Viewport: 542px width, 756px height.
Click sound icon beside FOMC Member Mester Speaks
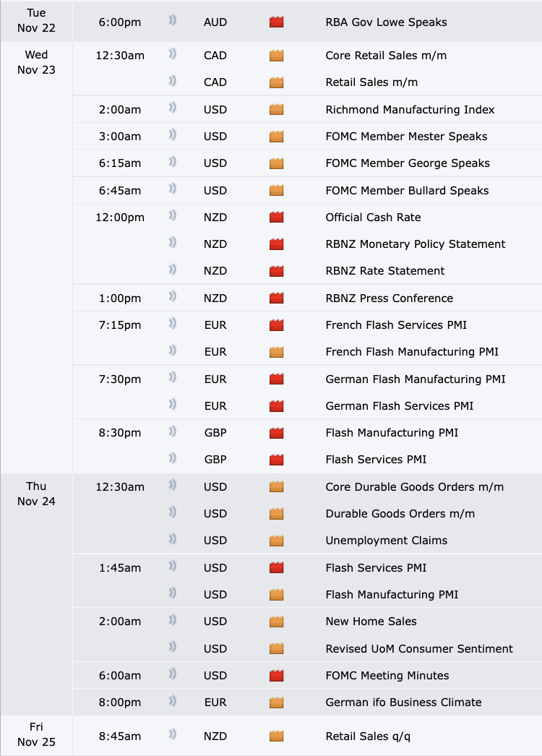pyautogui.click(x=173, y=136)
